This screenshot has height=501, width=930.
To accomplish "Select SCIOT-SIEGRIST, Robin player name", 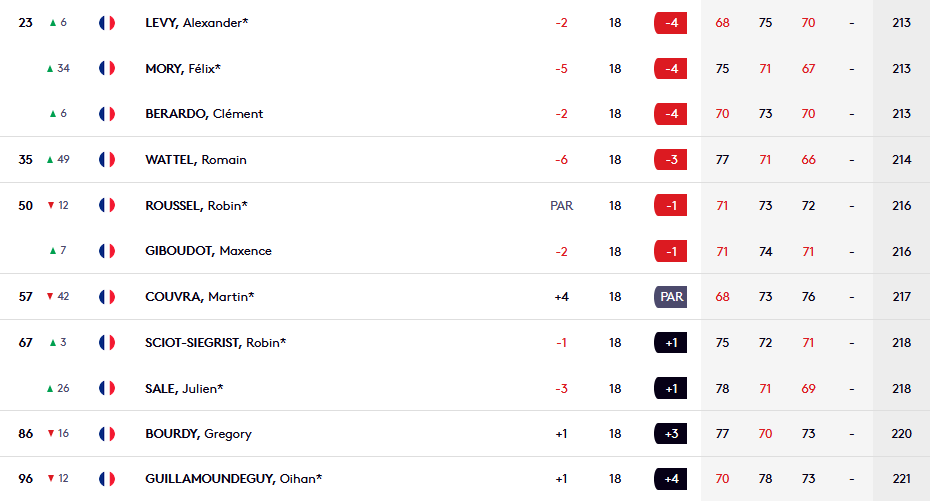I will point(215,342).
